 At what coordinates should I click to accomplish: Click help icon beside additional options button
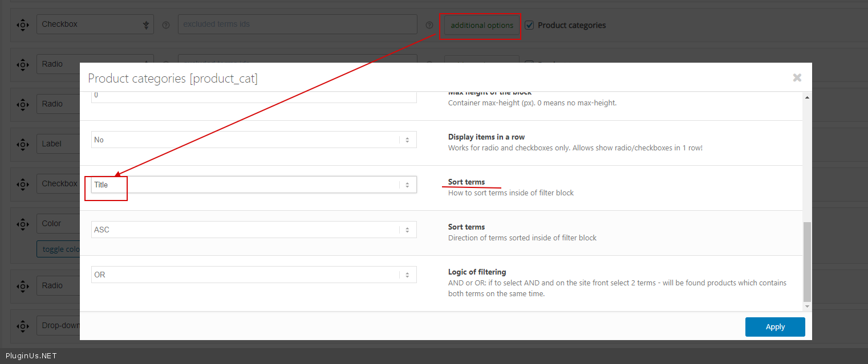point(429,25)
